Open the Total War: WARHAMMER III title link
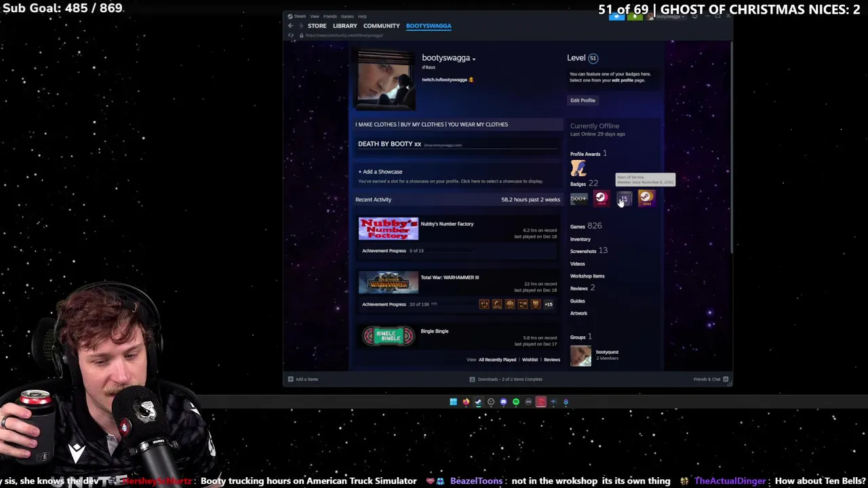Image resolution: width=868 pixels, height=488 pixels. 450,277
